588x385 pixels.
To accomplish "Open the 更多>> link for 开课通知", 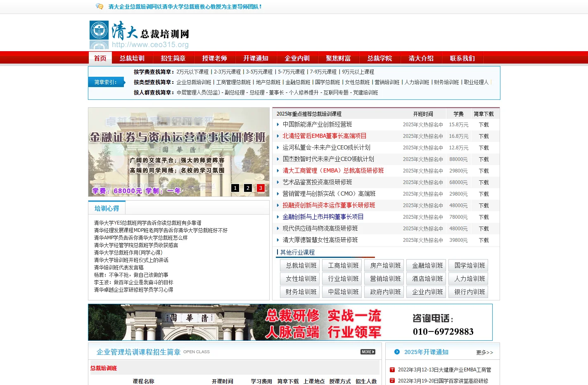I will tap(484, 352).
